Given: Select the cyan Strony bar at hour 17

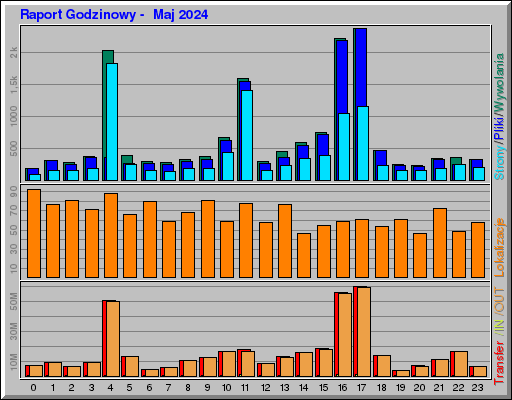Looking at the screenshot, I should pos(363,144).
